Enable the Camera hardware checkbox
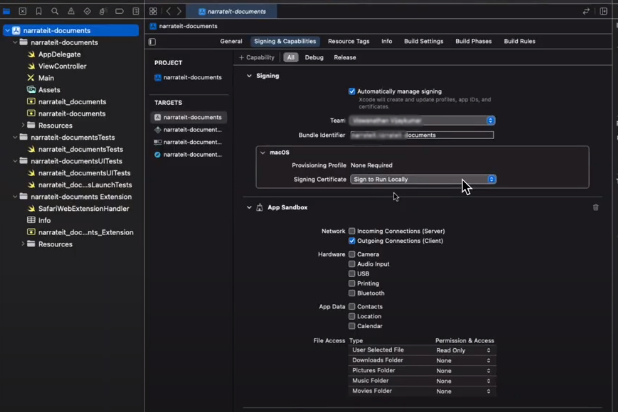 pos(352,254)
